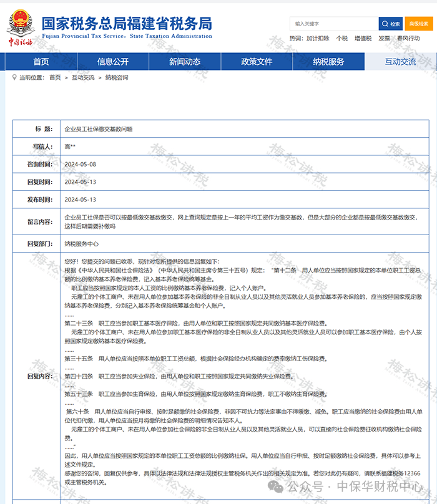Click hot word 春风行动
The height and width of the screenshot is (504, 437).
coord(408,39)
